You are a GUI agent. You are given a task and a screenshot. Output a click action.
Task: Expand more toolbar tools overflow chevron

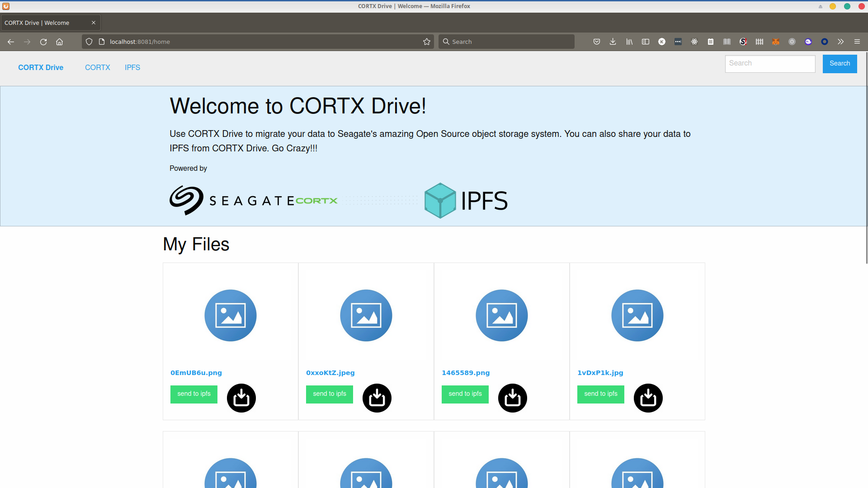pos(840,42)
